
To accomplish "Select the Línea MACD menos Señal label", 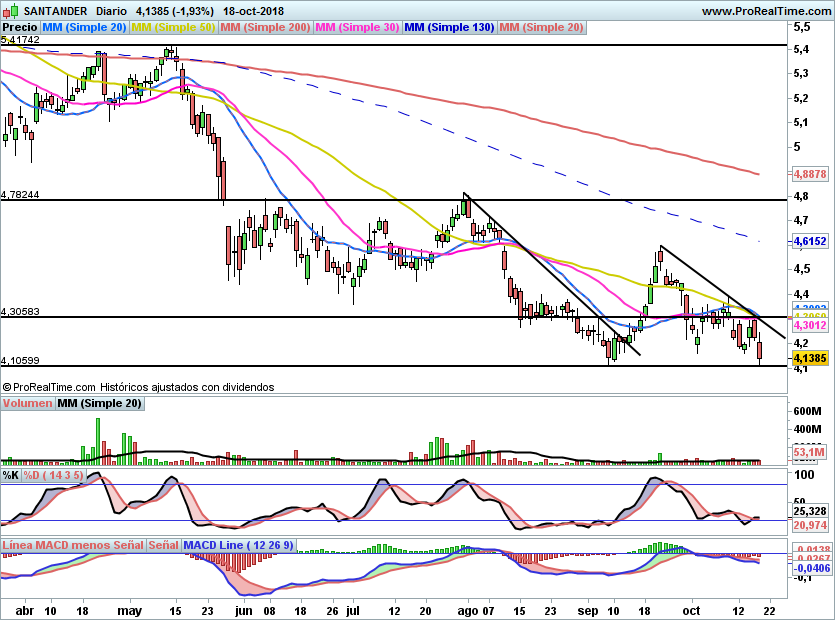I will (x=73, y=545).
